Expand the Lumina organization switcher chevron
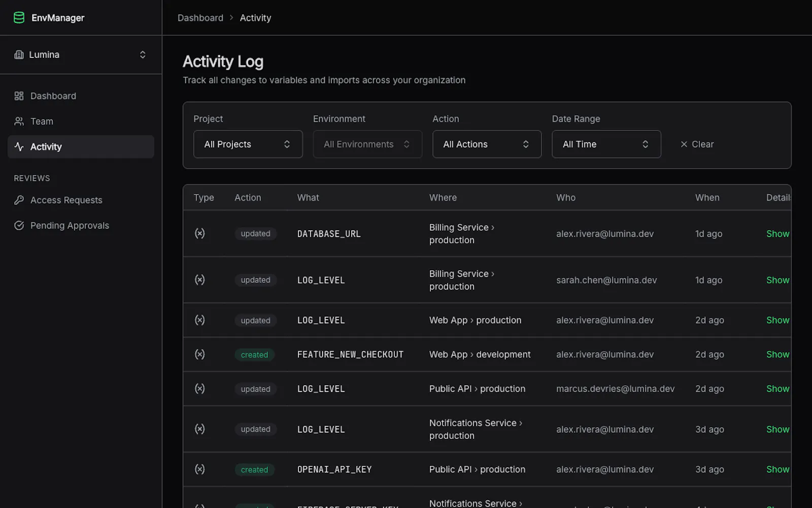This screenshot has width=812, height=508. click(143, 55)
